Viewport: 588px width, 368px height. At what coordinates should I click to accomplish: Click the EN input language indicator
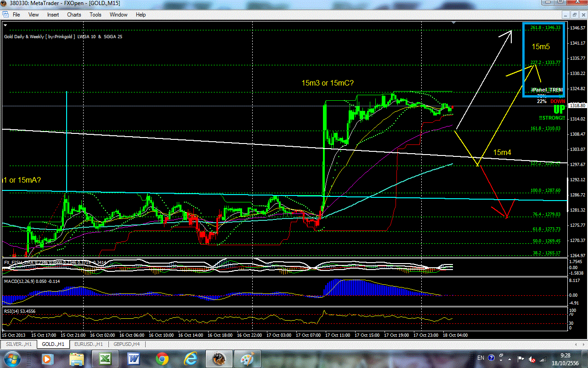[x=481, y=358]
